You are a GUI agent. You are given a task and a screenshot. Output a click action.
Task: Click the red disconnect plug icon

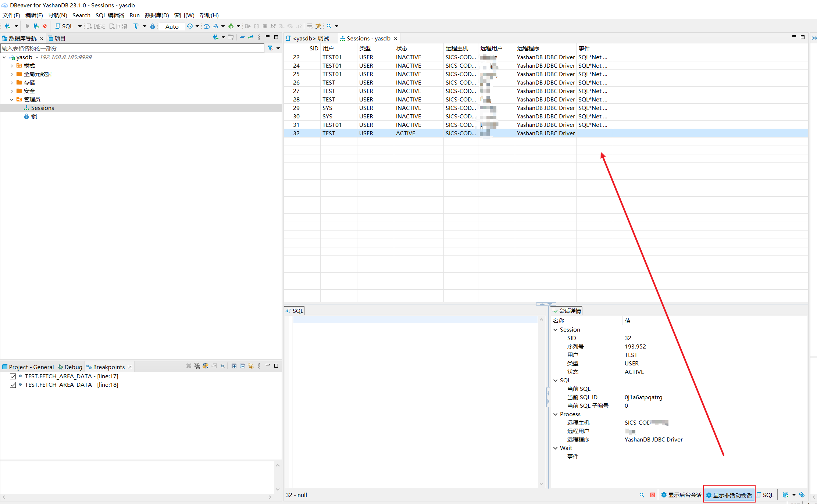pos(45,26)
